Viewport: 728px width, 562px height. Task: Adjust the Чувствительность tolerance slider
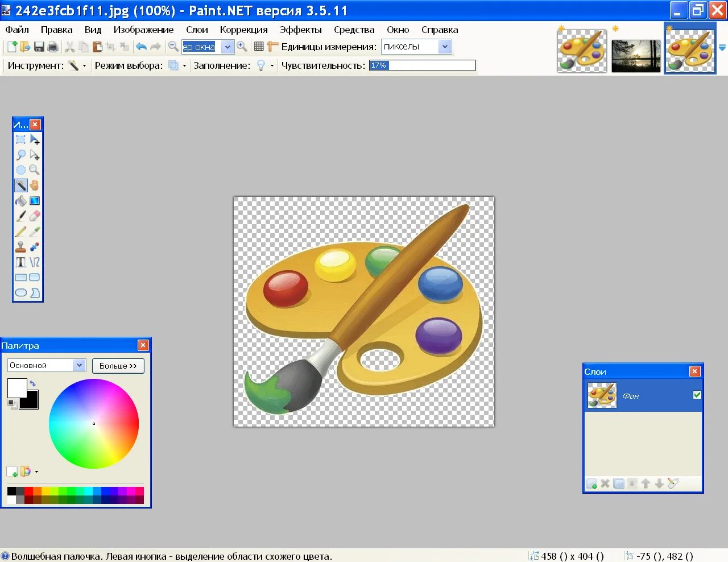point(423,65)
